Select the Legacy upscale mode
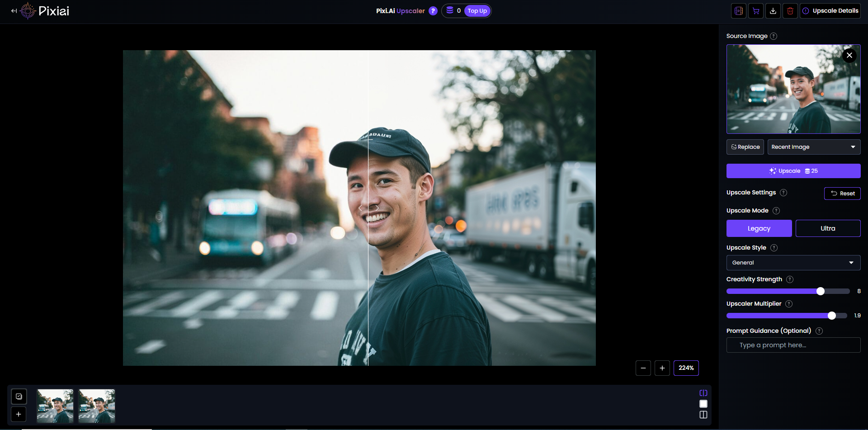 pyautogui.click(x=759, y=228)
